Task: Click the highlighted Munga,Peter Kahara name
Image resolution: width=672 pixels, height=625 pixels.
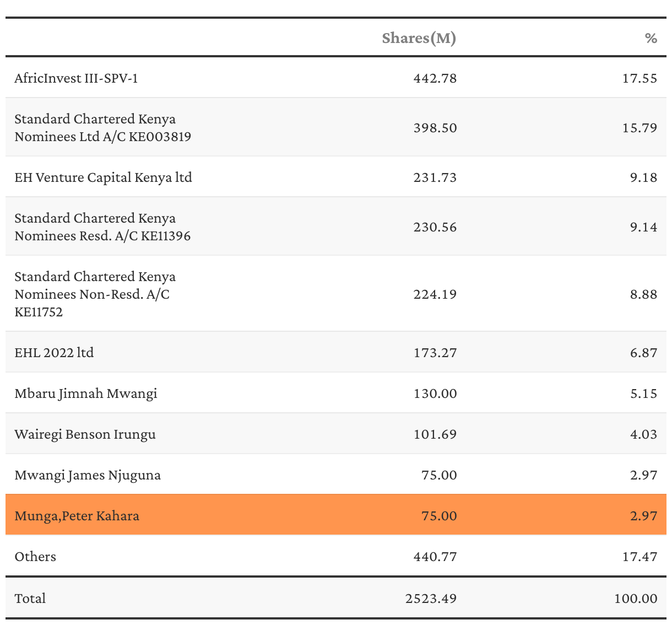Action: click(x=77, y=516)
